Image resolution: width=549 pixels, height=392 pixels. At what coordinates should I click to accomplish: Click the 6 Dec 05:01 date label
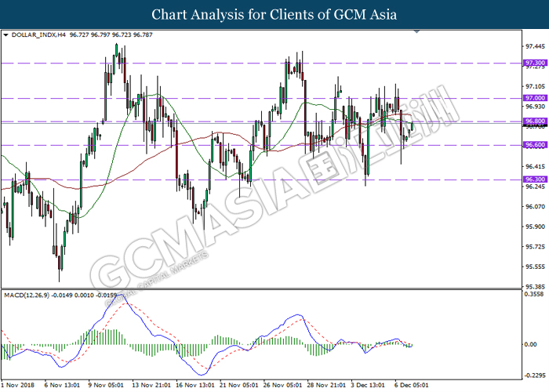click(412, 386)
